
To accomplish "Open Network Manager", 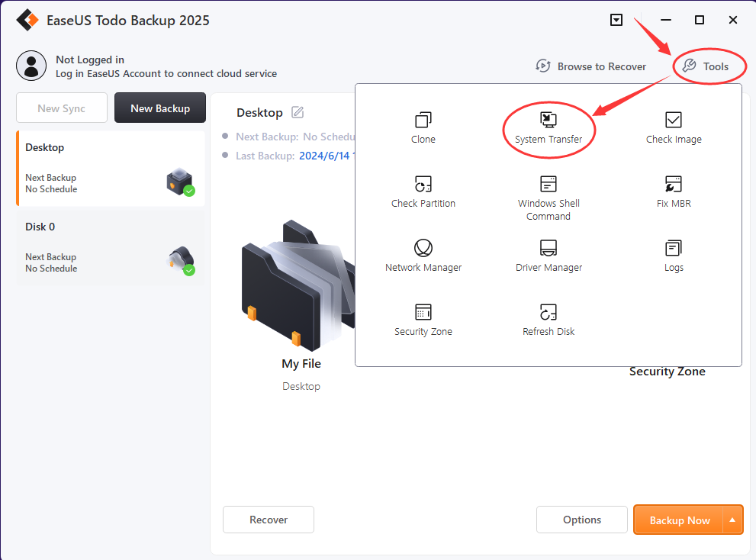I will [x=423, y=256].
